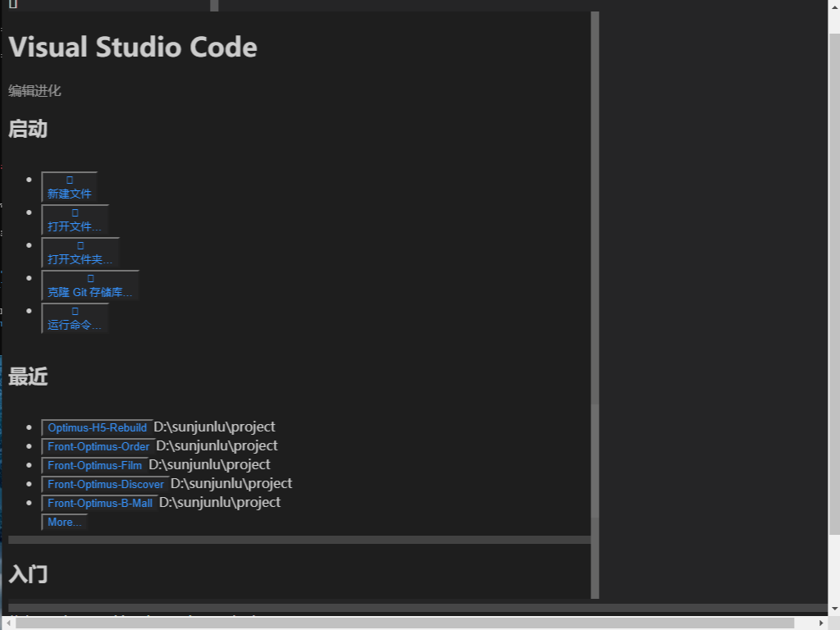
Task: Click the path text next to Front-Optimus-Order
Action: 217,445
